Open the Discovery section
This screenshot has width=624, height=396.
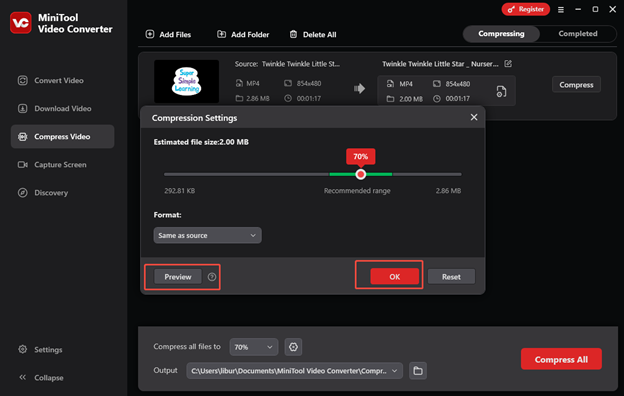[x=43, y=193]
